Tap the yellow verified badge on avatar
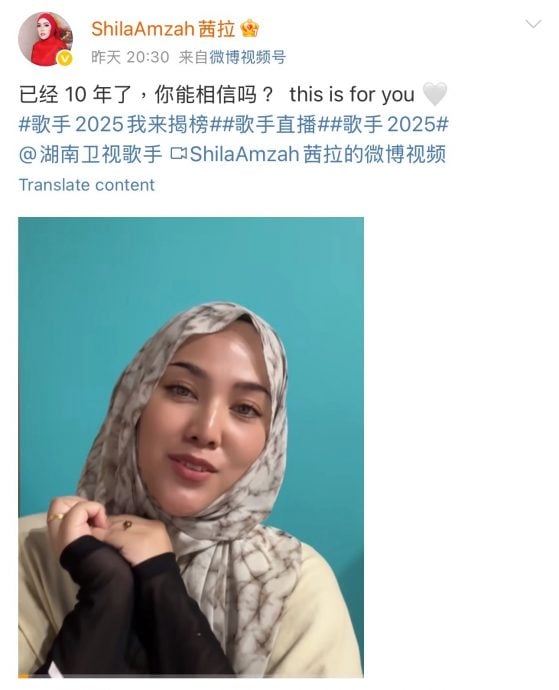This screenshot has height=690, width=559. [65, 59]
